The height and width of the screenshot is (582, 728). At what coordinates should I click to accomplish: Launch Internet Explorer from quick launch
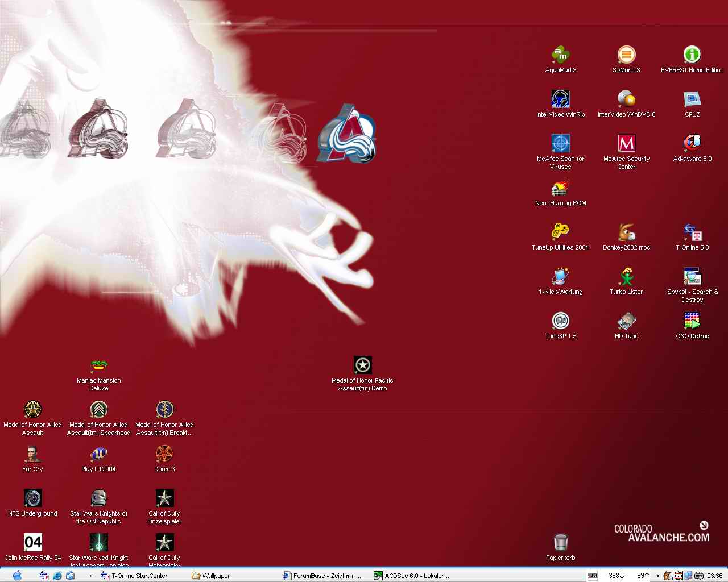[x=57, y=576]
